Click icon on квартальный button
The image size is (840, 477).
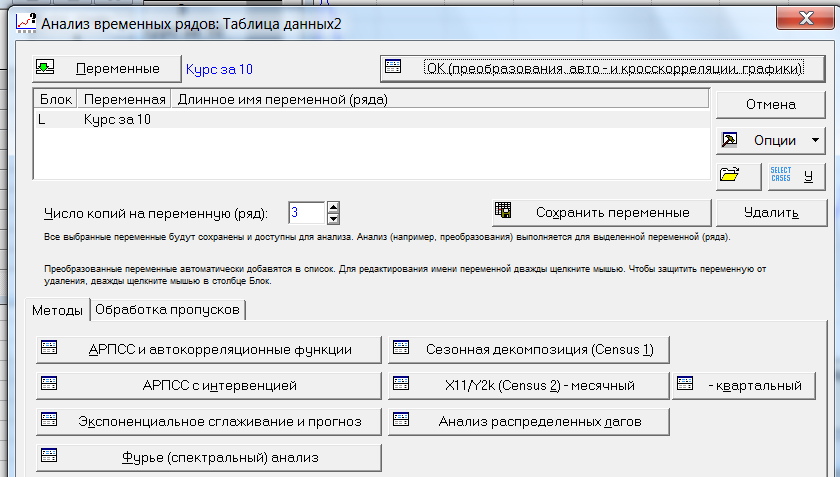685,383
